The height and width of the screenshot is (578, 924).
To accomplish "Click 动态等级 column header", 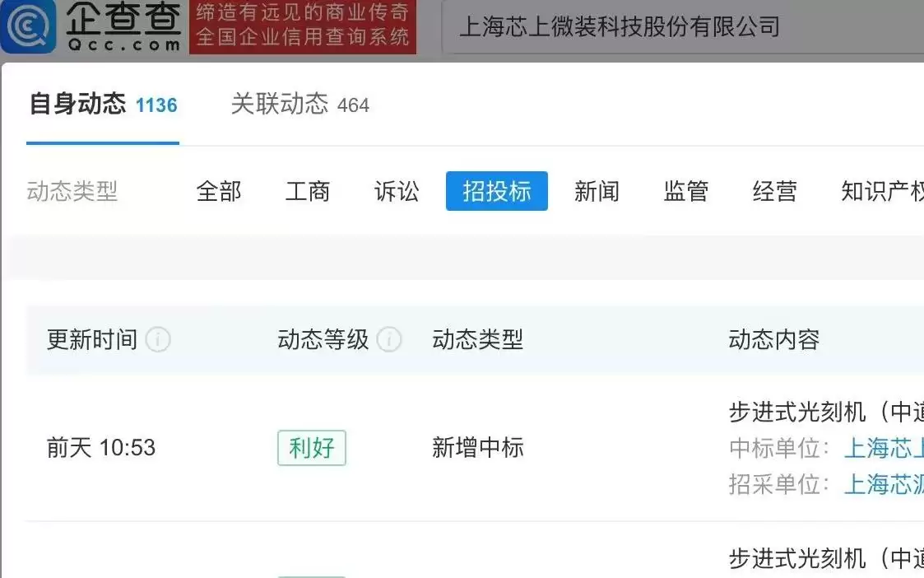I will pyautogui.click(x=323, y=340).
